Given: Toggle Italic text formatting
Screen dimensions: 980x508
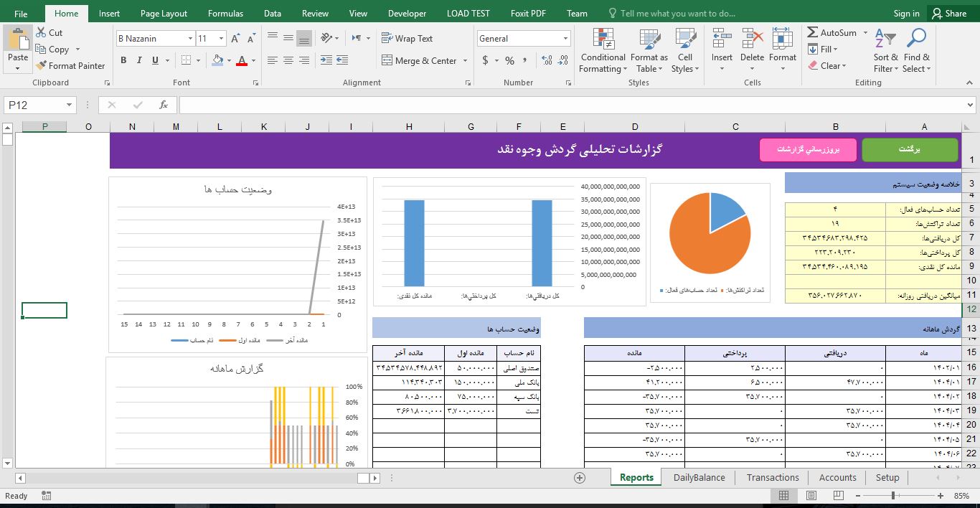Looking at the screenshot, I should (139, 61).
